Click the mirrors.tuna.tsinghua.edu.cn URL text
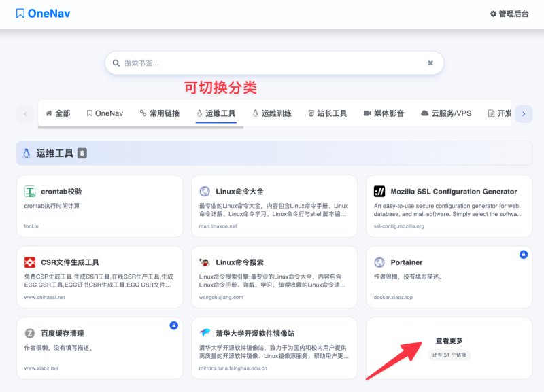Image resolution: width=544 pixels, height=392 pixels. [233, 368]
